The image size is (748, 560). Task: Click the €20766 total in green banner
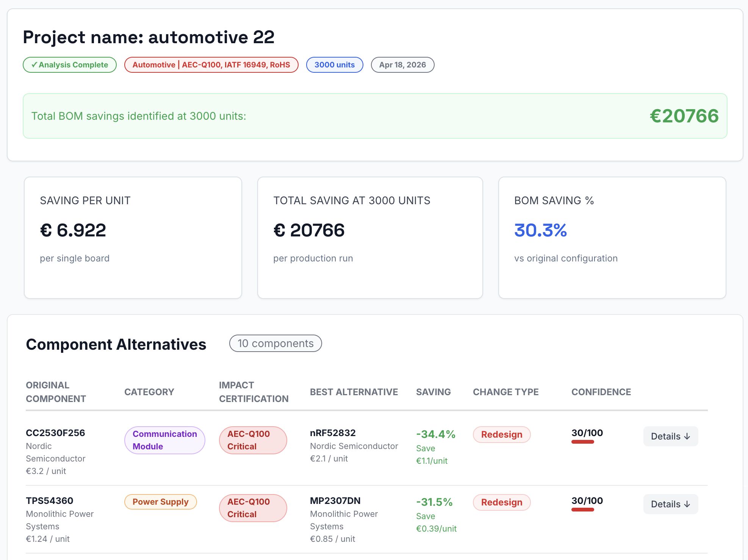[x=684, y=116]
